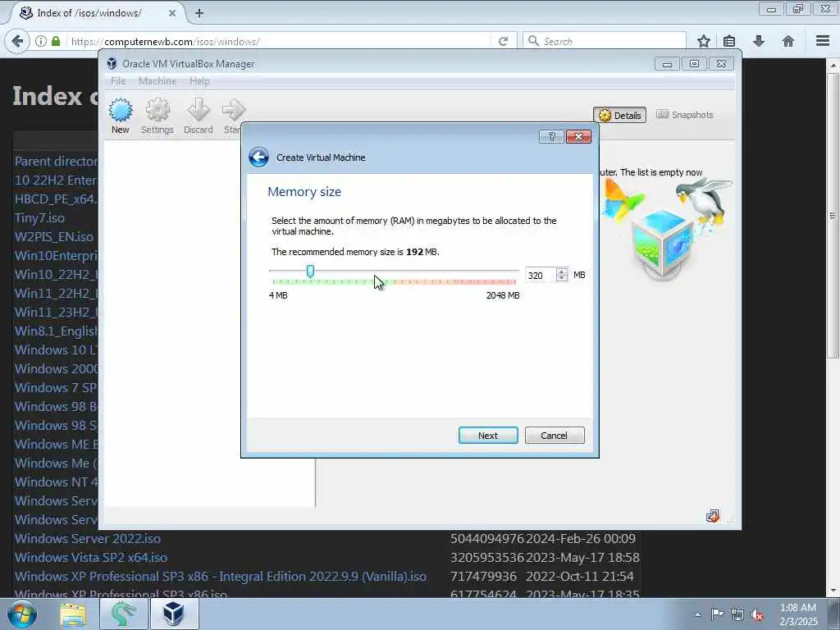Open the Windows Server 2022.iso link
840x630 pixels.
(x=87, y=538)
